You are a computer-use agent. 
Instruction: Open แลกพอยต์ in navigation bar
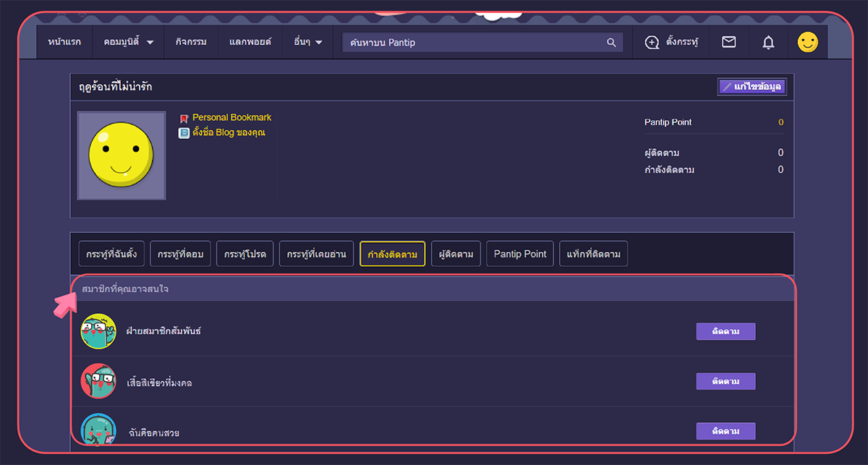click(x=250, y=43)
